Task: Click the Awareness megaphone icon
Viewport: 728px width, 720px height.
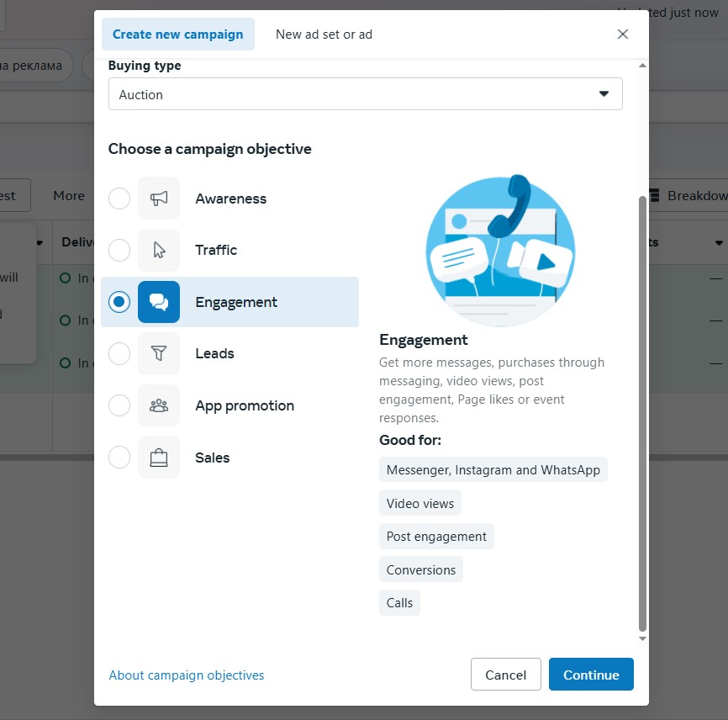Action: click(159, 199)
